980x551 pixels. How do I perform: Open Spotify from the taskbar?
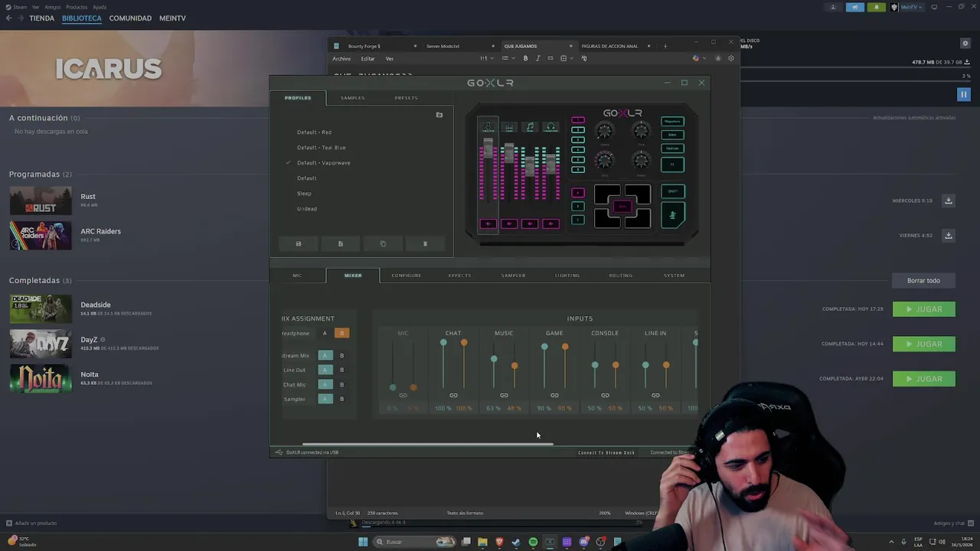533,542
